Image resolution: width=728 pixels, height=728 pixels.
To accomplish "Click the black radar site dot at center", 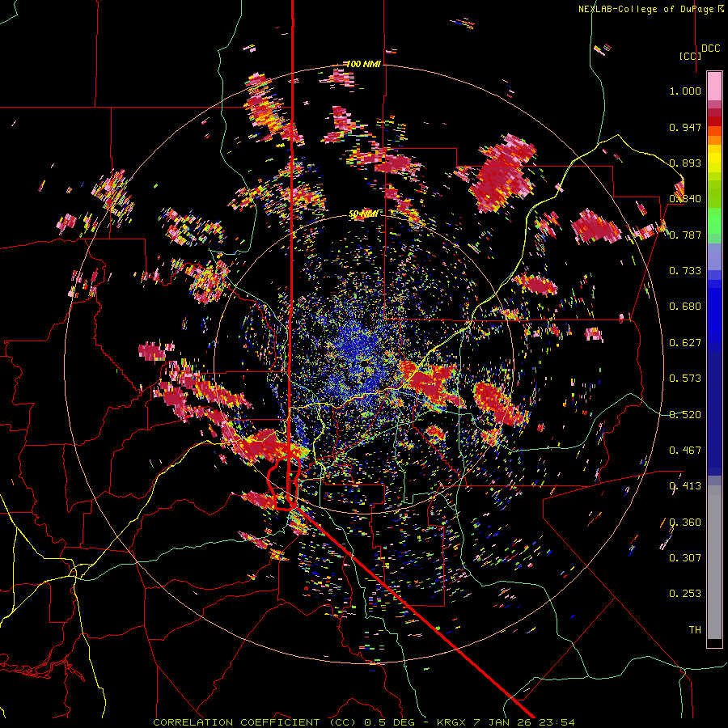I will [365, 362].
